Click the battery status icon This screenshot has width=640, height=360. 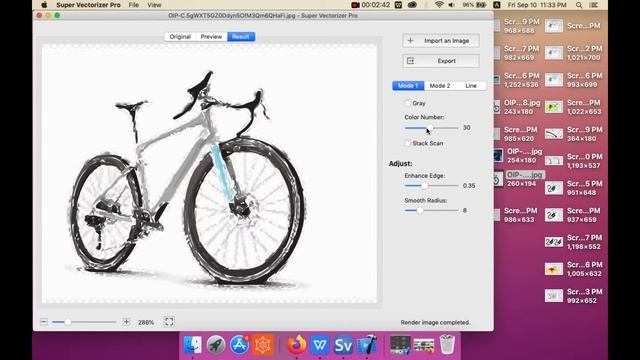click(x=481, y=5)
